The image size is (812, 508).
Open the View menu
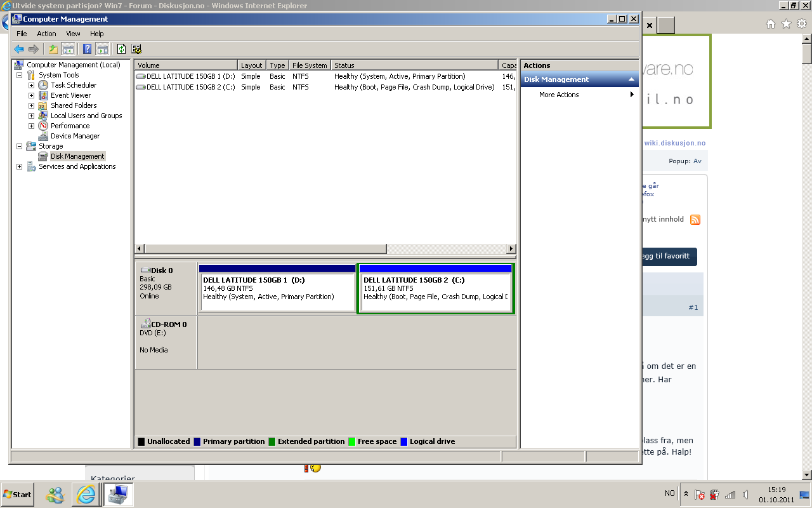(73, 34)
